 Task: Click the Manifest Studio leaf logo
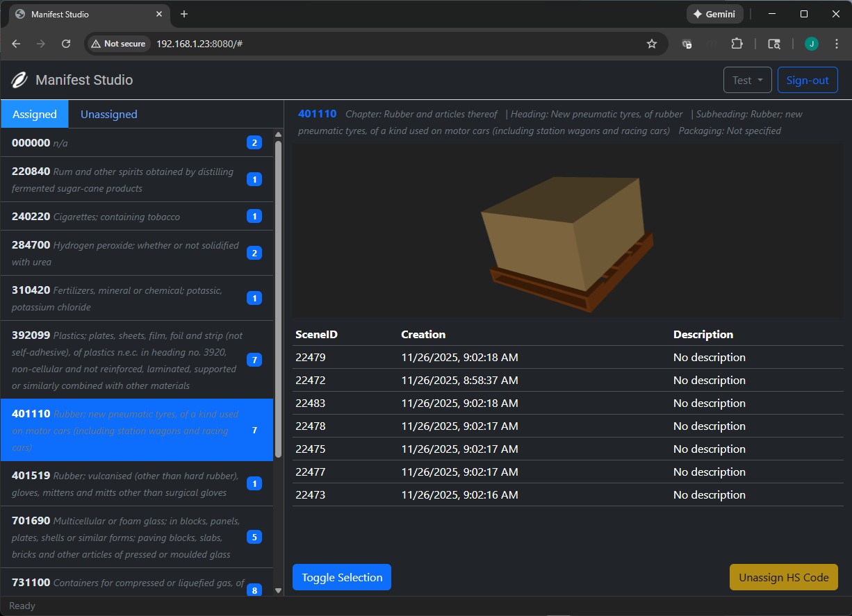pos(19,81)
